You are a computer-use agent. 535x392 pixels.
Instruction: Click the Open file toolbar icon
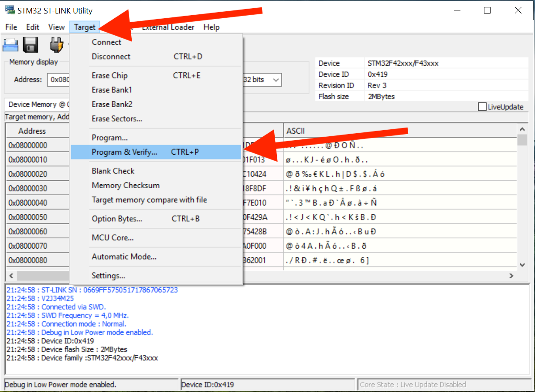pyautogui.click(x=10, y=44)
